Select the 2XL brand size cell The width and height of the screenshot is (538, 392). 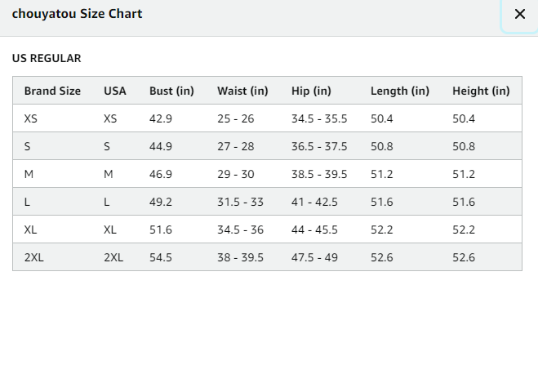pyautogui.click(x=34, y=257)
